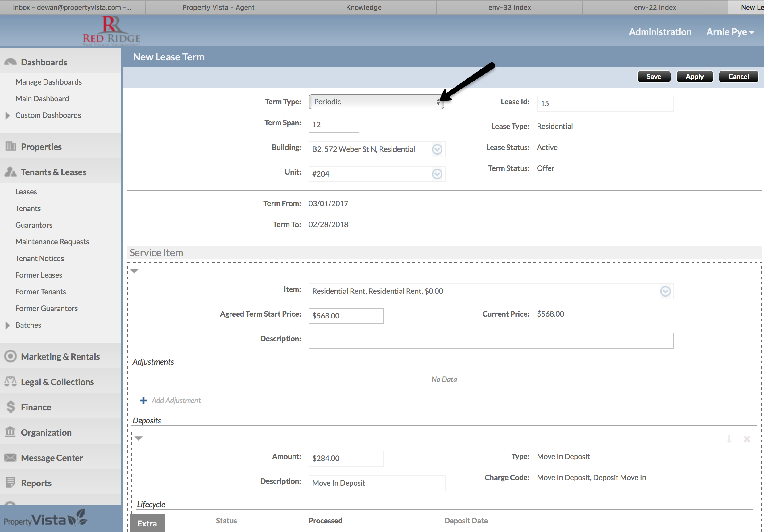Click the Legal & Collections scales icon
This screenshot has width=764, height=532.
click(10, 382)
